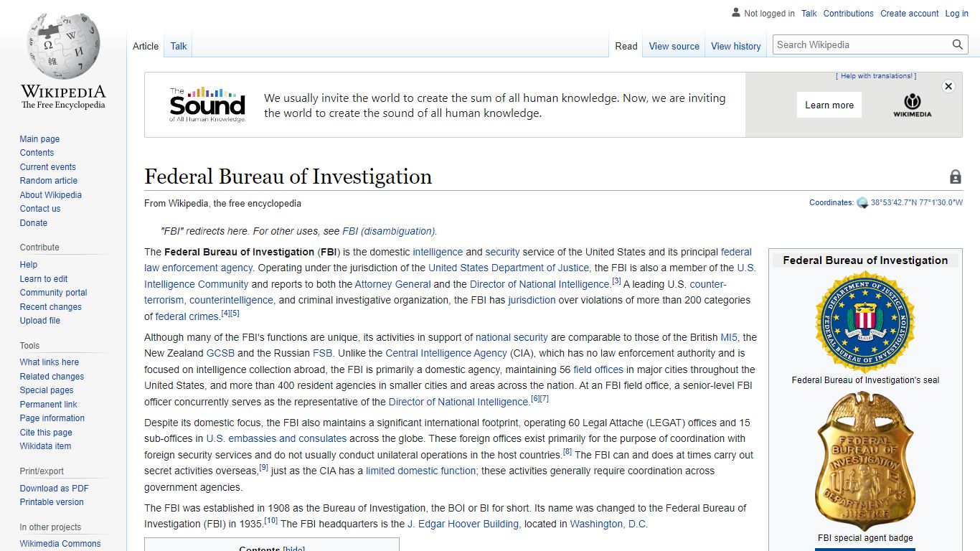The height and width of the screenshot is (551, 980).
Task: Open the GCSB link
Action: tap(220, 353)
